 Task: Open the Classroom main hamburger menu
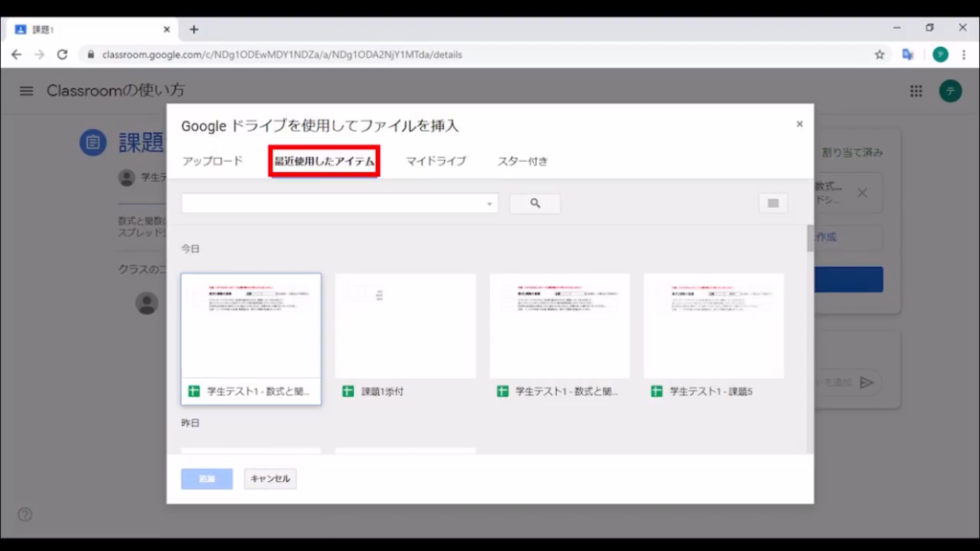pyautogui.click(x=26, y=91)
